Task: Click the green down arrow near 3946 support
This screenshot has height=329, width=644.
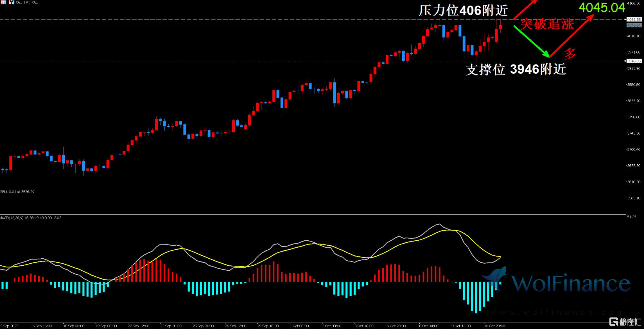Action: coord(532,41)
